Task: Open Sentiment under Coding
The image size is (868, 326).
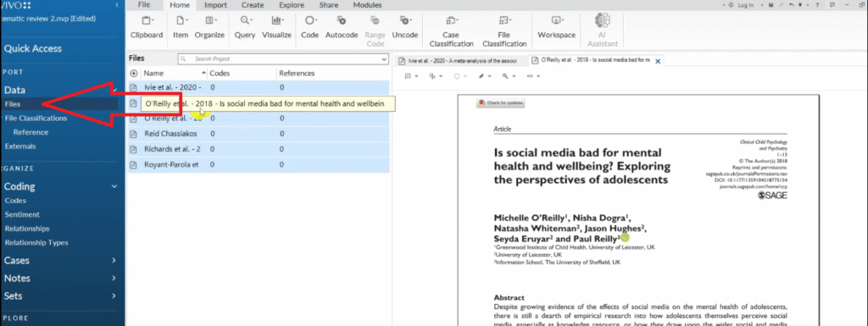Action: click(x=22, y=214)
